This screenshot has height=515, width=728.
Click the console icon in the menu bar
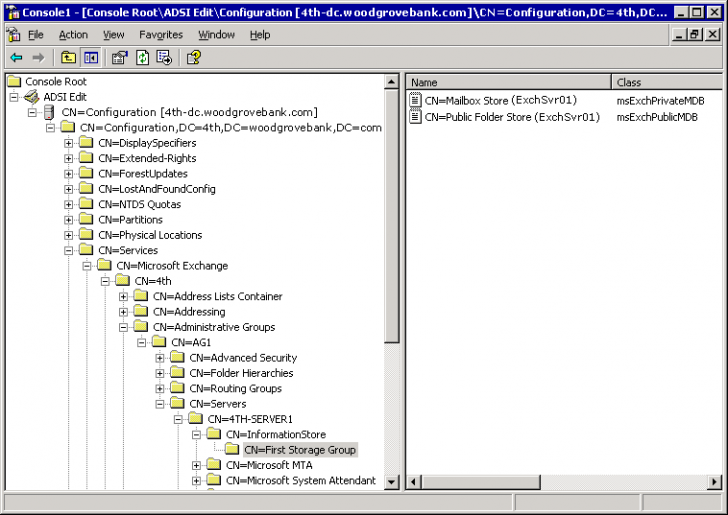pyautogui.click(x=14, y=34)
